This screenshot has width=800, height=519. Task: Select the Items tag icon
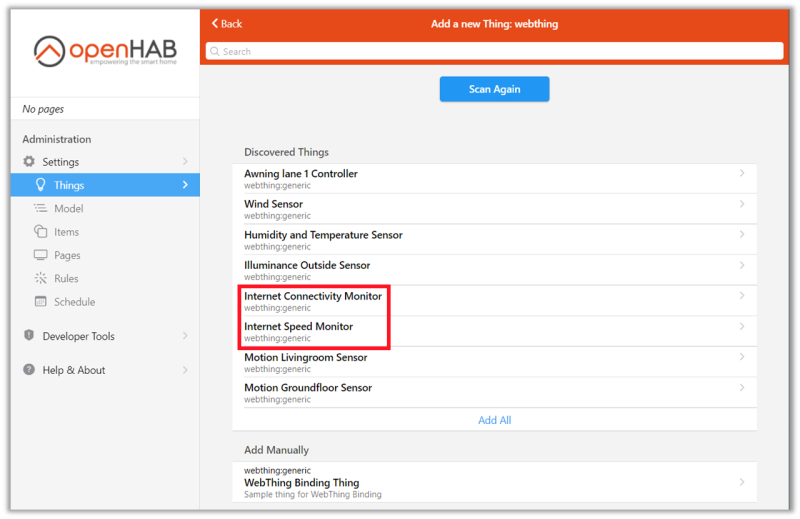coord(41,232)
